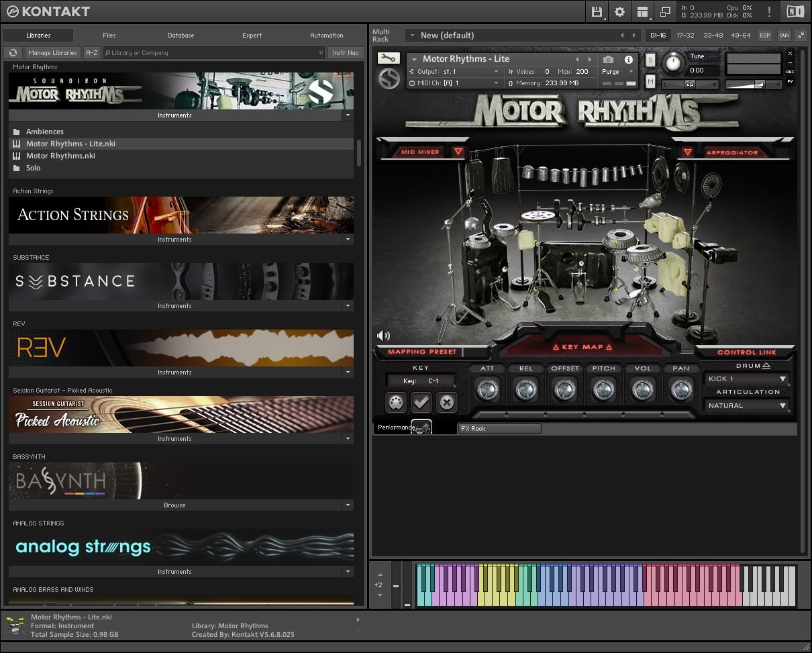
Task: Switch to the Expert tab
Action: coord(252,35)
